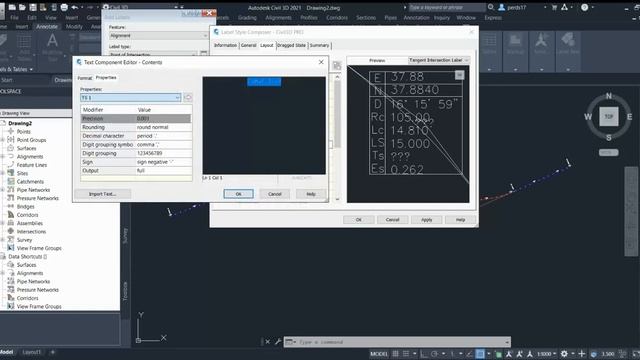The image size is (640, 360).
Task: Click the Save icon in quick access toolbar
Action: pos(33,7)
